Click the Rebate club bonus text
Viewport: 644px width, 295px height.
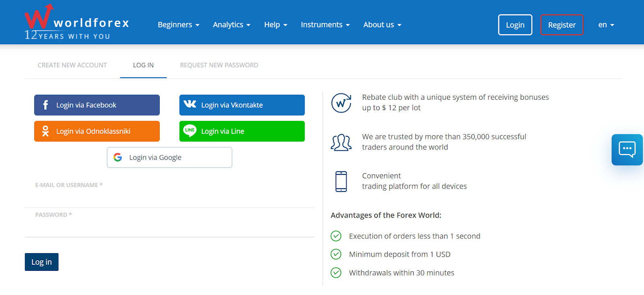(x=455, y=102)
